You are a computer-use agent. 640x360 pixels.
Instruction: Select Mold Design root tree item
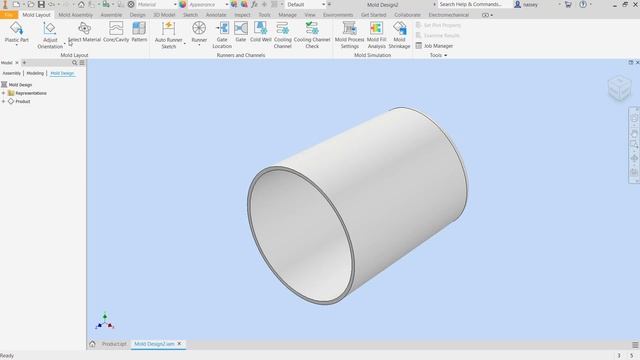(x=20, y=85)
